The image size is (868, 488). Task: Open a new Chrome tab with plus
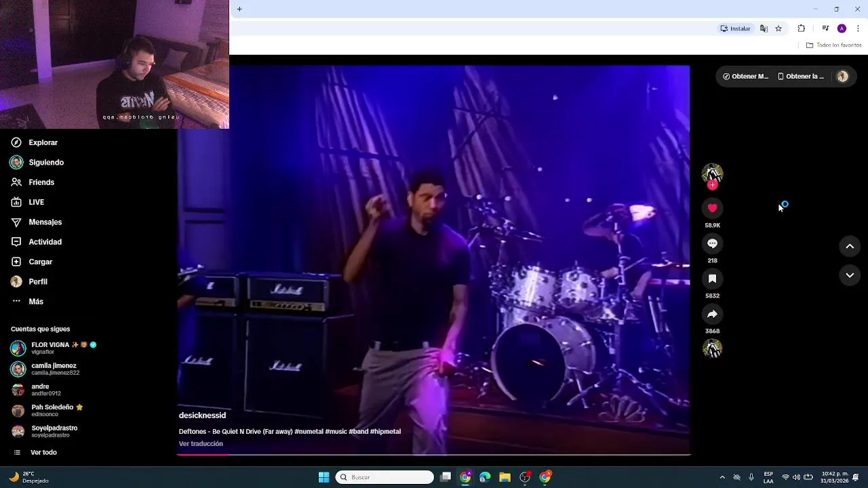[x=239, y=9]
